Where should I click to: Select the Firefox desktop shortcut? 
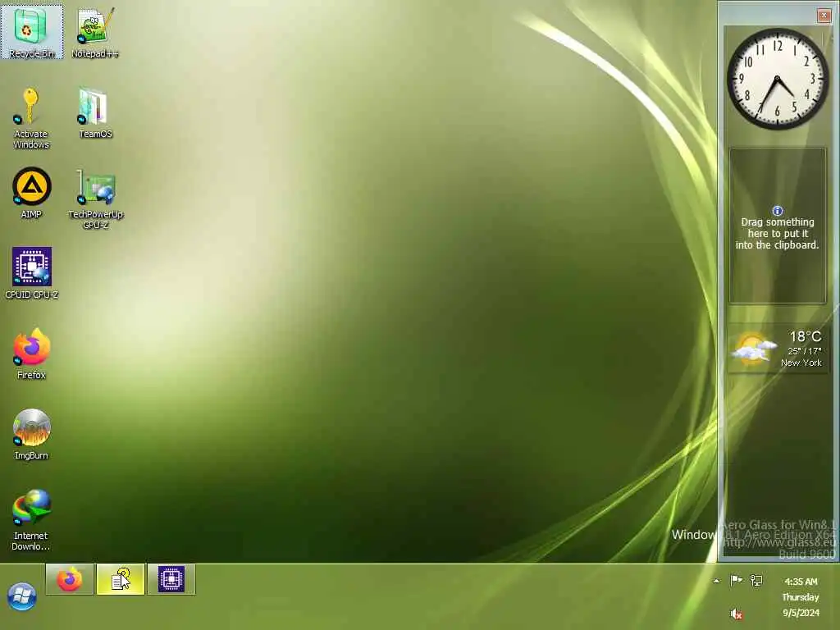[32, 354]
